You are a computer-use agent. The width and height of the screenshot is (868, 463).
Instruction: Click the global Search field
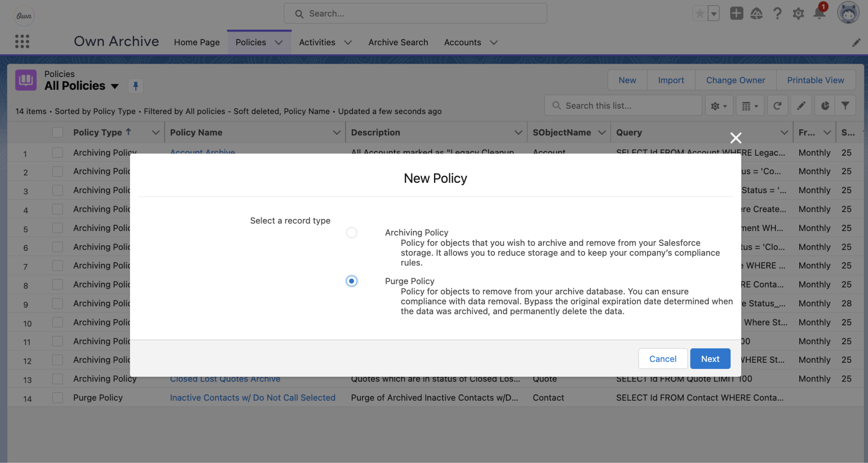coord(415,13)
